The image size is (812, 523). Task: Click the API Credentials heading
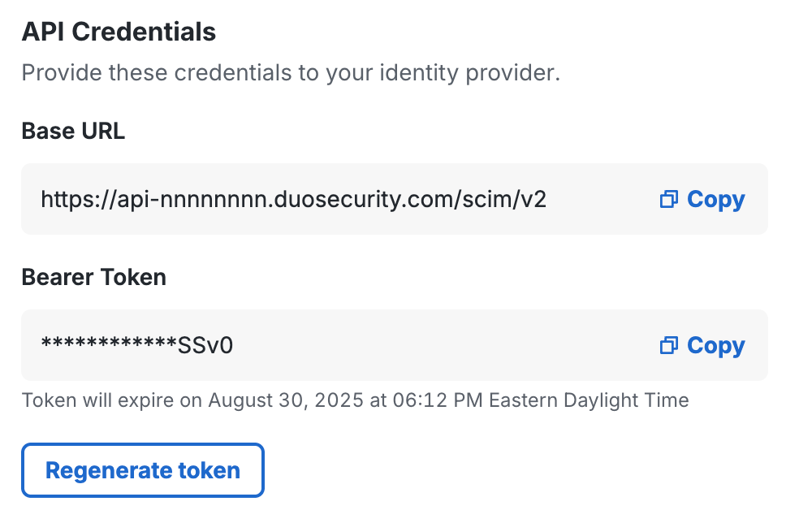tap(119, 31)
